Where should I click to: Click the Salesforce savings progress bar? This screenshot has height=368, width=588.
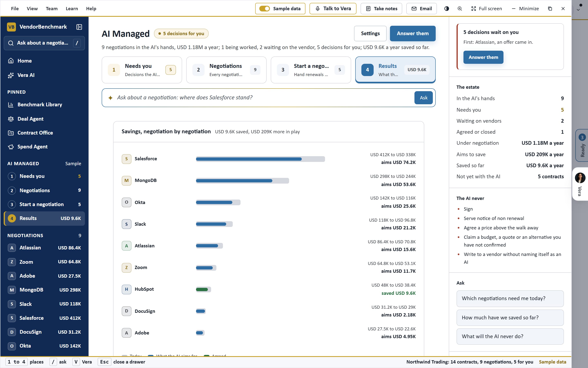coord(260,159)
